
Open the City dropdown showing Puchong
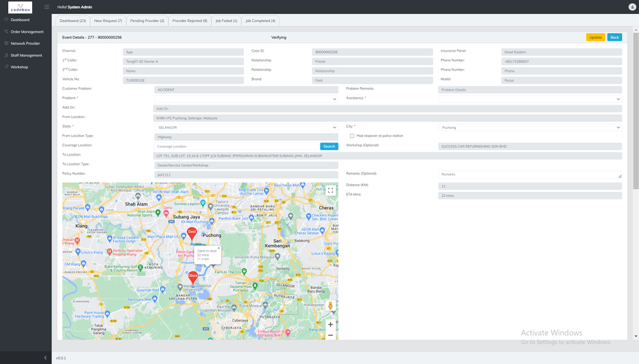(x=529, y=127)
